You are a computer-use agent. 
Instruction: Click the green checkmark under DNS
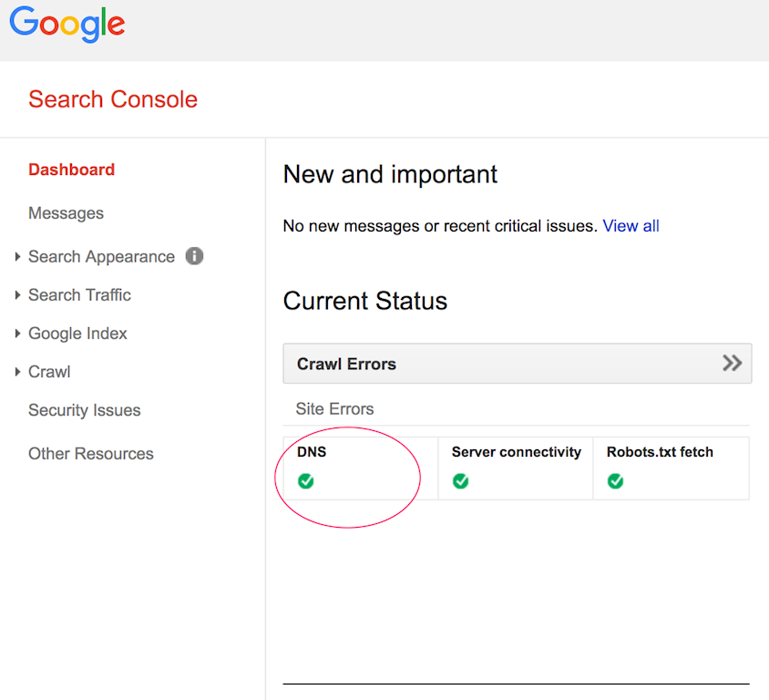click(x=306, y=481)
